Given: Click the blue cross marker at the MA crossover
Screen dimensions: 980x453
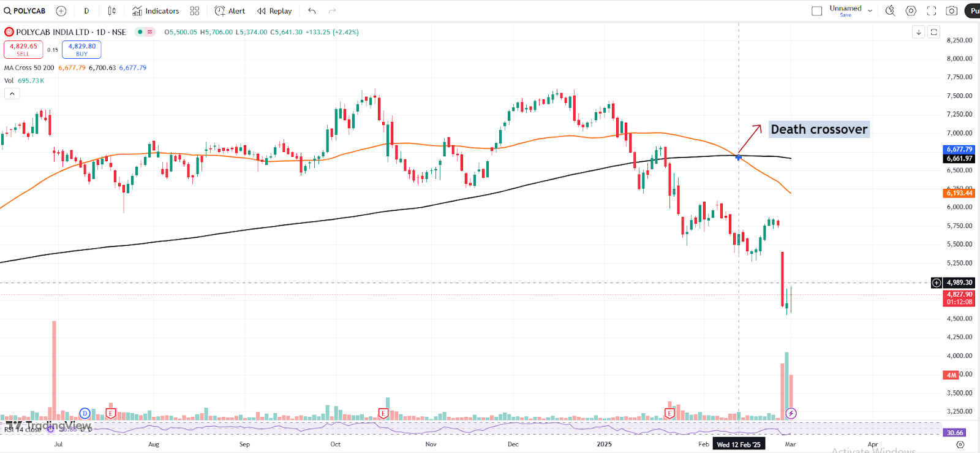Looking at the screenshot, I should coord(739,158).
